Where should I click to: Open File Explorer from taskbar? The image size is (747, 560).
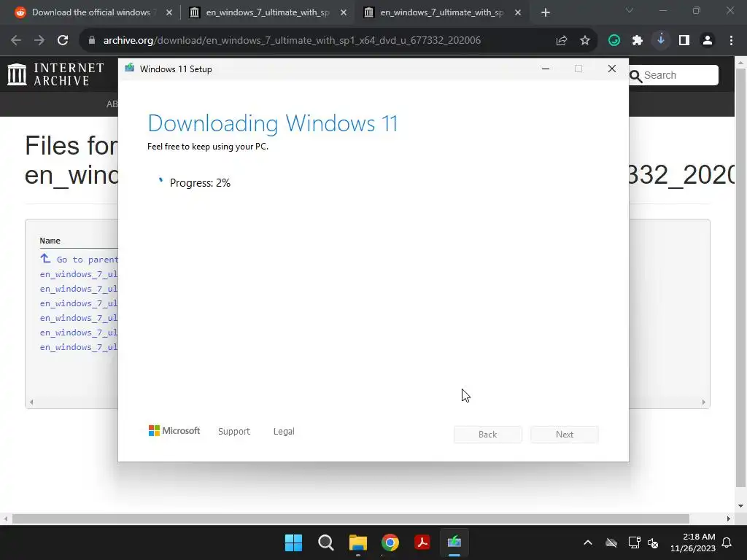click(x=357, y=542)
